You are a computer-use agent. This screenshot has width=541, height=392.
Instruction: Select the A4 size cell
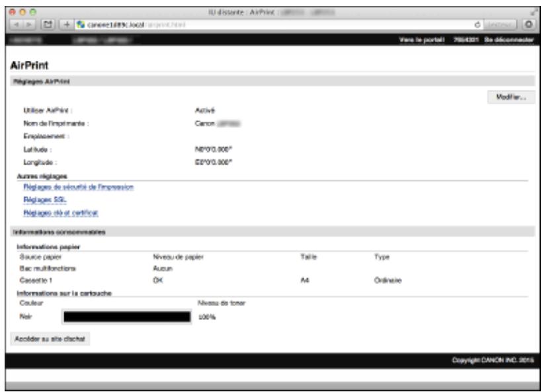click(305, 280)
